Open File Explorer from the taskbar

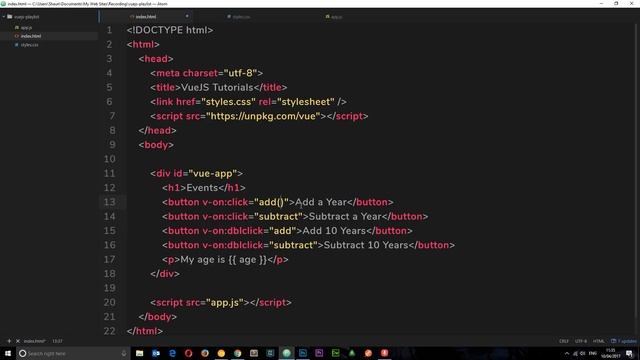140,353
